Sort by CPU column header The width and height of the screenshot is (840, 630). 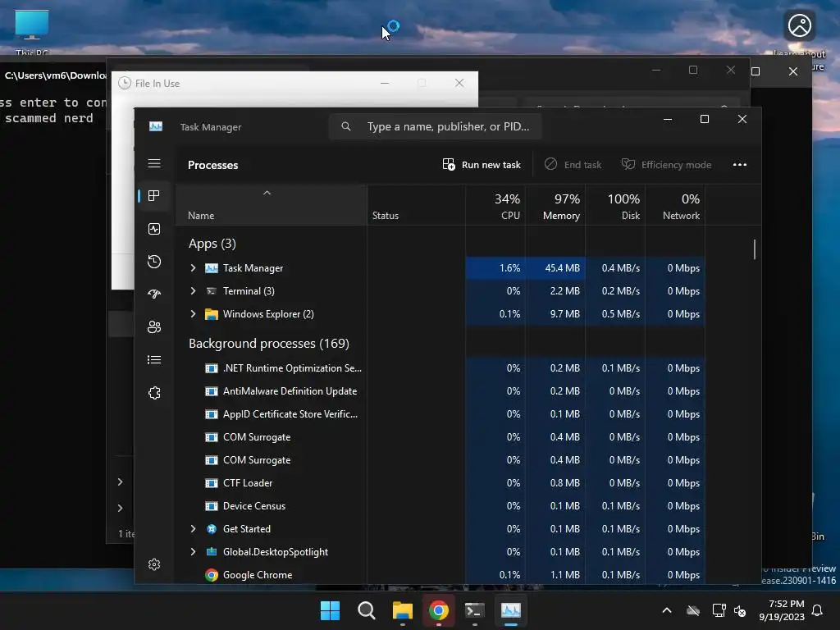point(495,206)
